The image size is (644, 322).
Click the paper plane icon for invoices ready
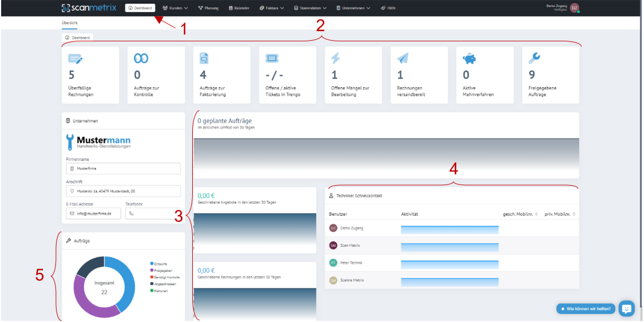tap(403, 58)
